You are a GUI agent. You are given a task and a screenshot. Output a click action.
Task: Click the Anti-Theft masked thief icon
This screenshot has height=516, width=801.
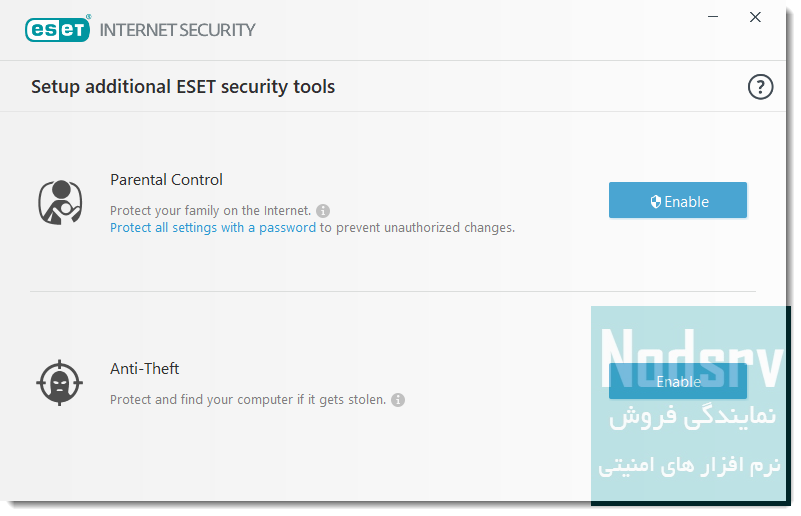pyautogui.click(x=59, y=382)
